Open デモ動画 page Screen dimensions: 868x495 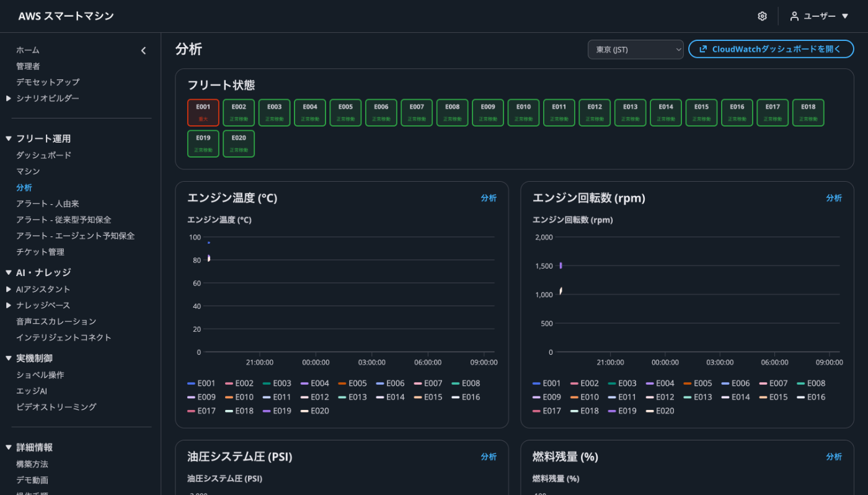tap(32, 480)
